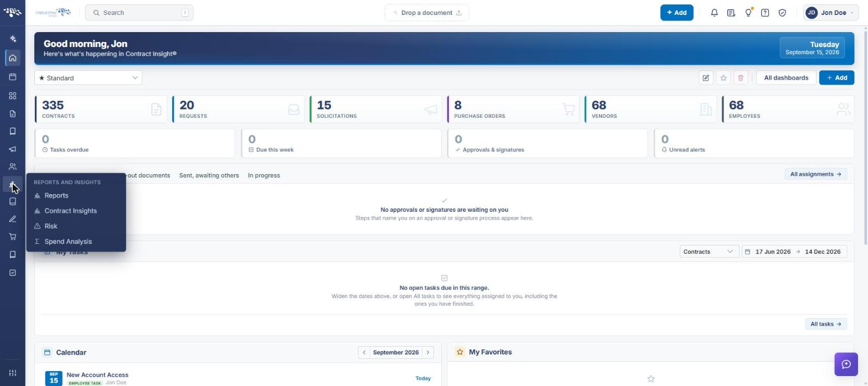Click into the Search field
This screenshot has height=386, width=868.
[x=139, y=13]
